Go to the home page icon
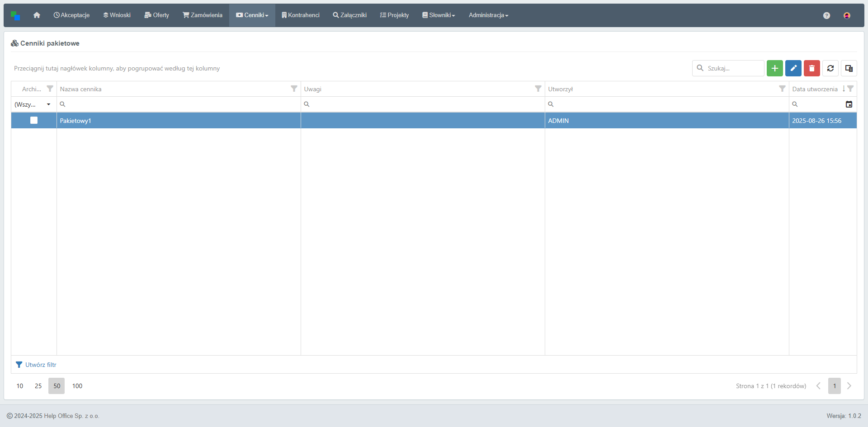This screenshot has height=427, width=868. tap(37, 15)
